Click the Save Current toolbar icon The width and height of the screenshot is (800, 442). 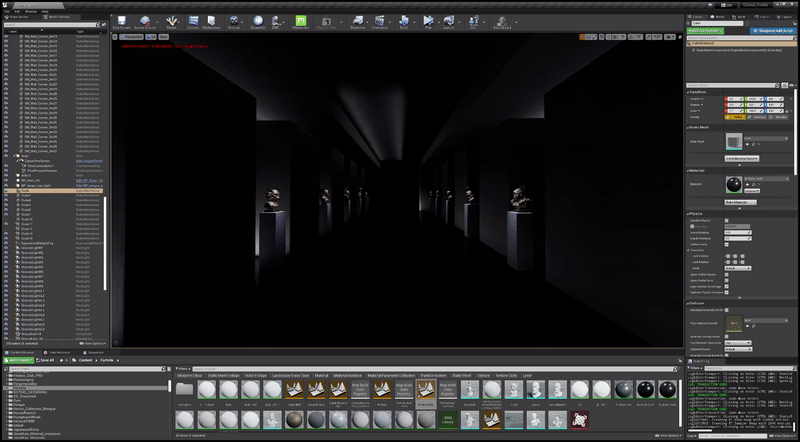click(x=120, y=21)
